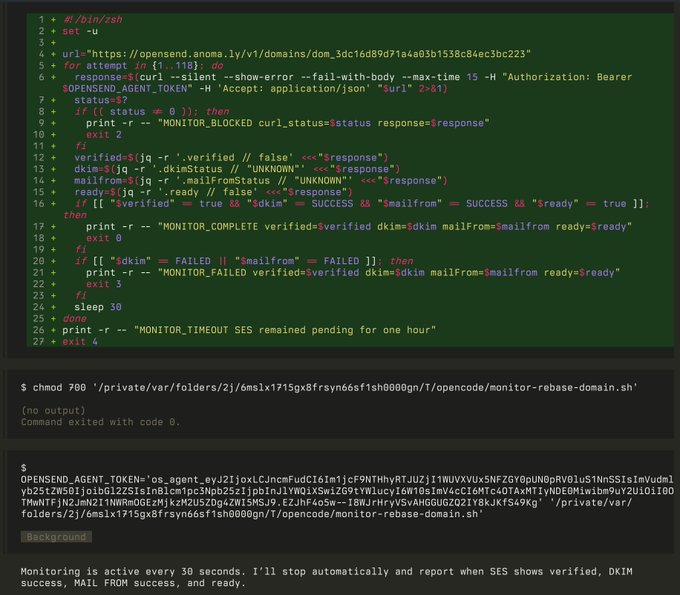
Task: Click the 'exit 4' line
Action: (80, 341)
